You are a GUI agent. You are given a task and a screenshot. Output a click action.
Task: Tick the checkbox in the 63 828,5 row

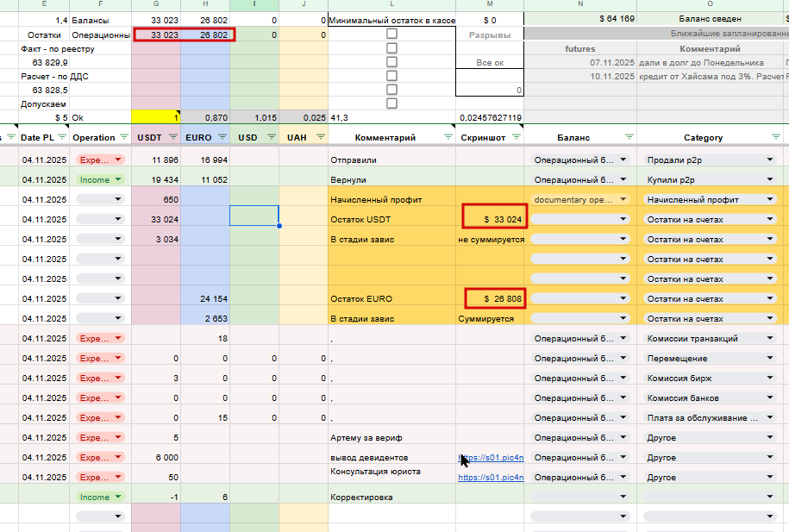click(x=391, y=90)
